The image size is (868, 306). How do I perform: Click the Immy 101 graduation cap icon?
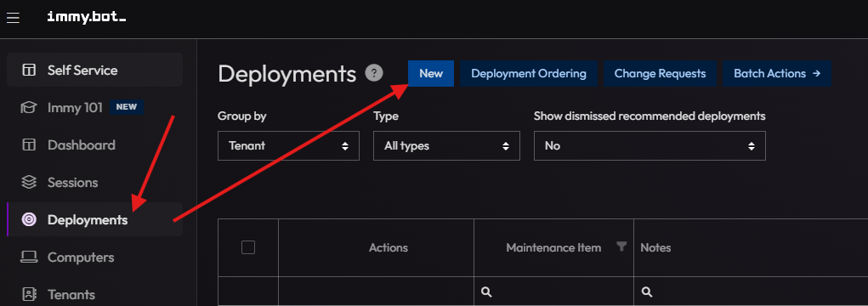pyautogui.click(x=28, y=107)
